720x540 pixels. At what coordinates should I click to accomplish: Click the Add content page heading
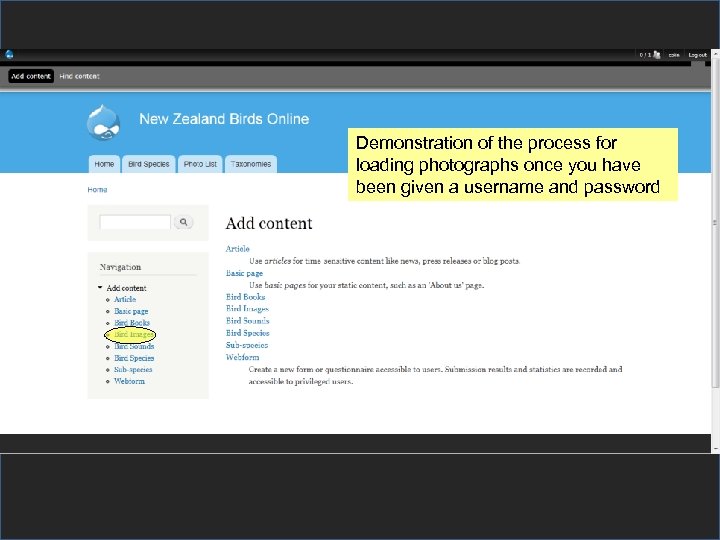(269, 224)
